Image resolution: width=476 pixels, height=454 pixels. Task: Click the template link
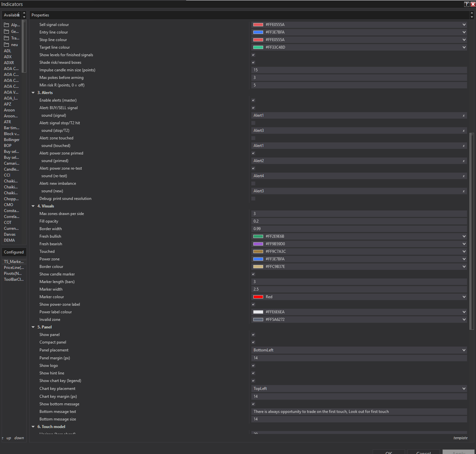460,438
